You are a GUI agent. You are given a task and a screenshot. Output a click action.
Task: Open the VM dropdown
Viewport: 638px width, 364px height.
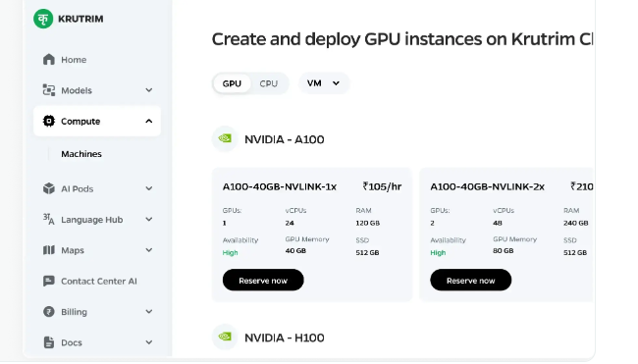(324, 83)
